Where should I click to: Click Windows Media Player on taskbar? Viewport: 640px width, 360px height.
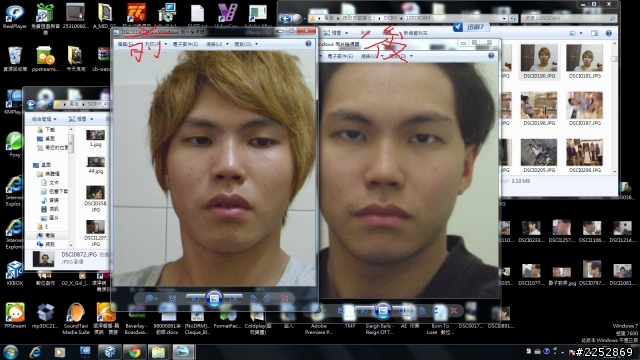coord(60,352)
